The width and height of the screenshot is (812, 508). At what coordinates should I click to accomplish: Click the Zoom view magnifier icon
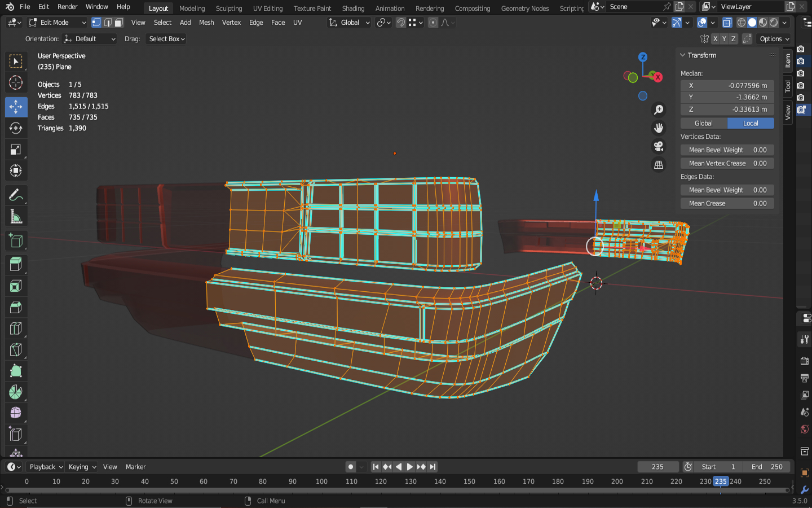pos(658,110)
